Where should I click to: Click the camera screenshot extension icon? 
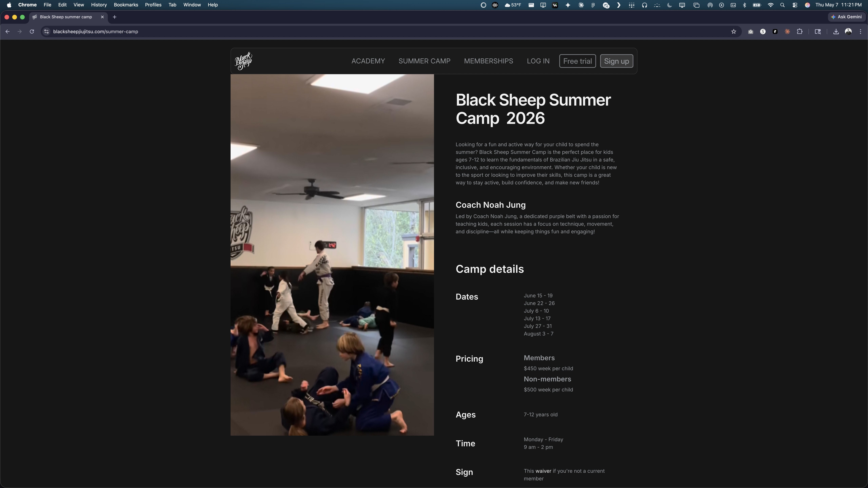[750, 32]
